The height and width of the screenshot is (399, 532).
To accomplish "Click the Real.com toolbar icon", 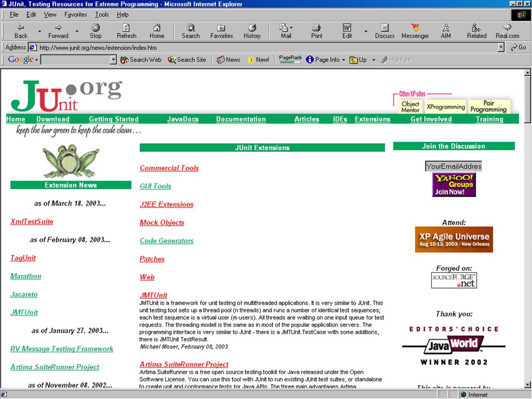I will [507, 31].
